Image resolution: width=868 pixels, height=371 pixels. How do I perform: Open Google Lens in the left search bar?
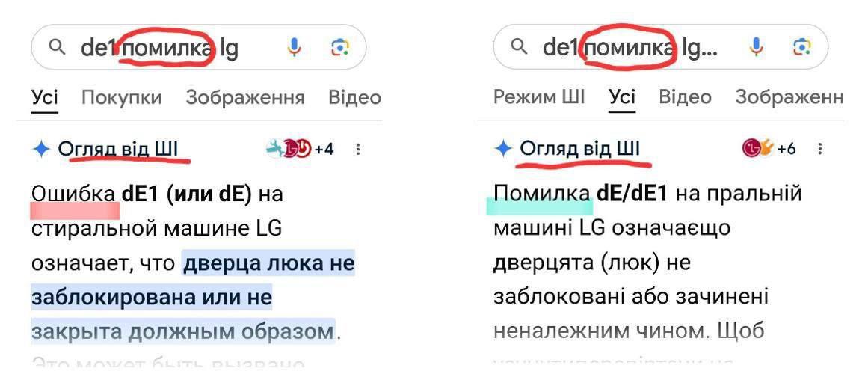tap(339, 48)
